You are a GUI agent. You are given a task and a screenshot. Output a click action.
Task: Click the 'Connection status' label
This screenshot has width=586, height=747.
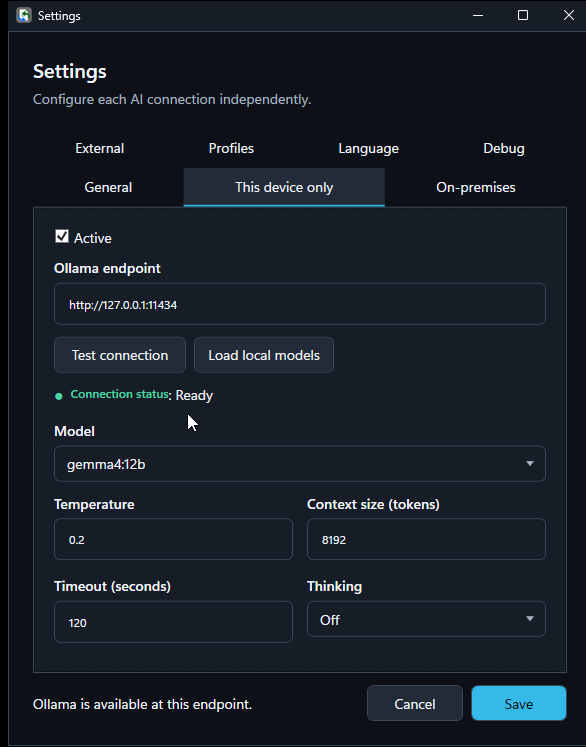[x=120, y=394]
